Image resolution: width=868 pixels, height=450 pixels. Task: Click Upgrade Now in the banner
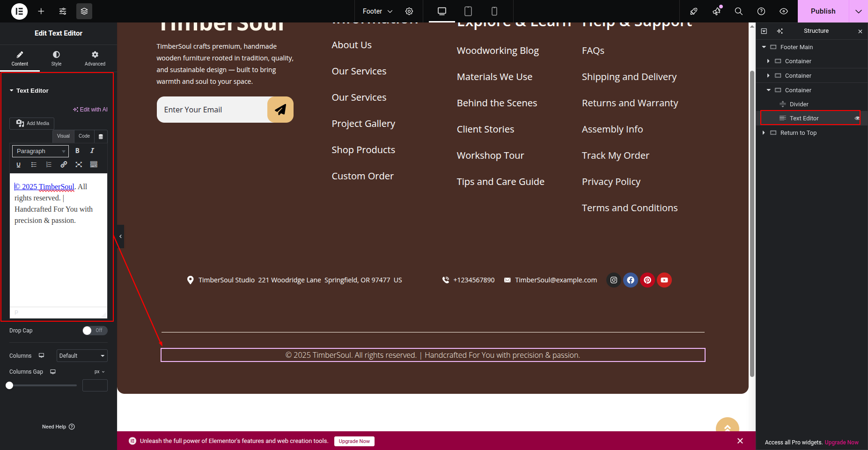coord(354,441)
